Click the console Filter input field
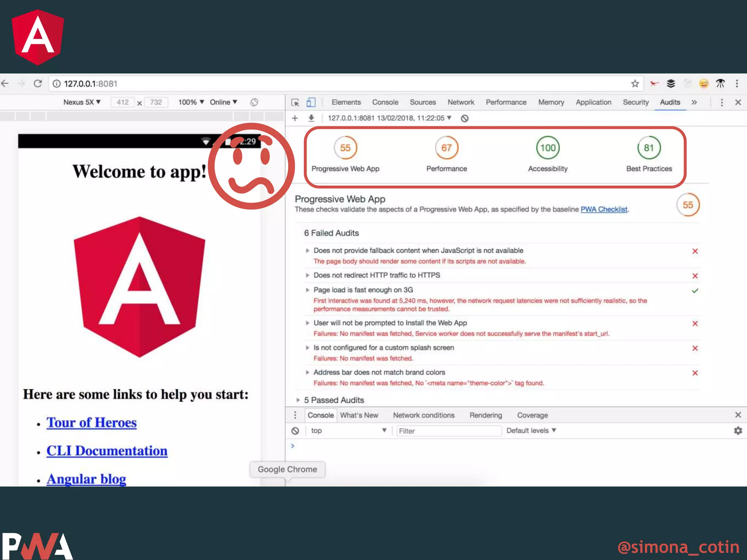Image resolution: width=747 pixels, height=560 pixels. click(x=449, y=431)
